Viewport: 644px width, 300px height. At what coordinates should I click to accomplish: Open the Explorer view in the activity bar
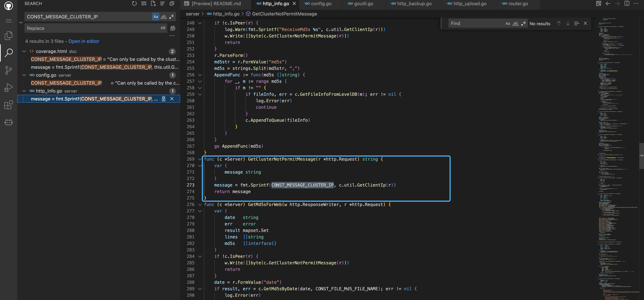click(8, 35)
